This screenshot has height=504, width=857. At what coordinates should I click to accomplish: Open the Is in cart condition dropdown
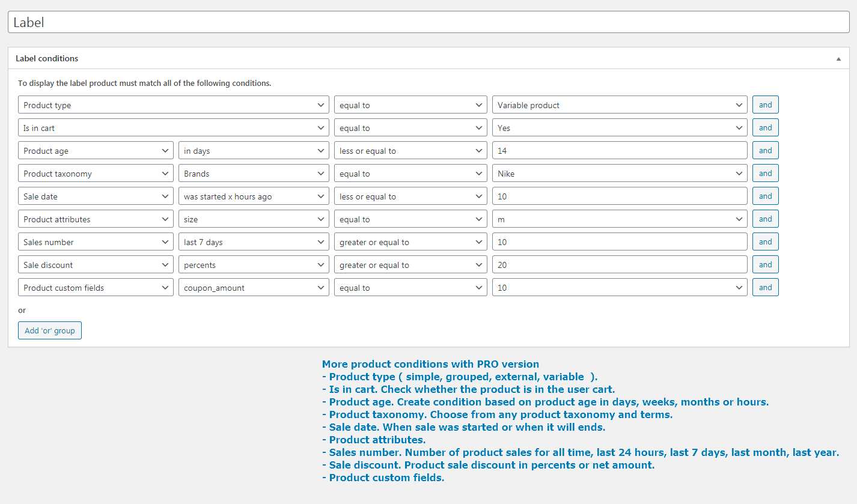click(x=174, y=128)
